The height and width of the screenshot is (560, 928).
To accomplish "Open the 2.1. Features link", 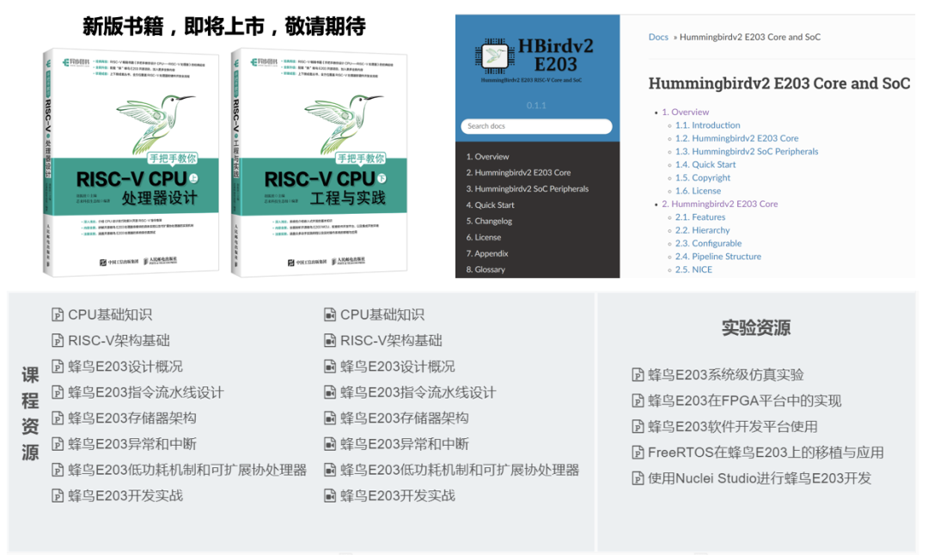I will pyautogui.click(x=700, y=217).
